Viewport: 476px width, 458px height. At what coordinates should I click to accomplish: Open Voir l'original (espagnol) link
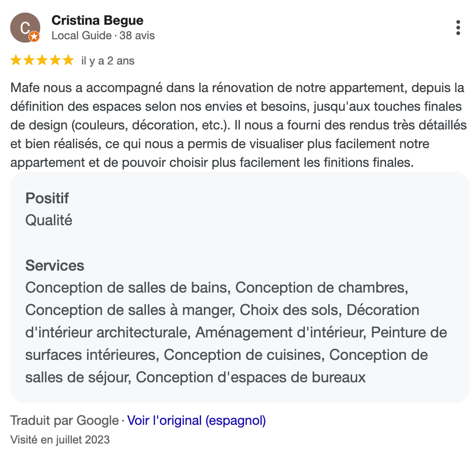196,421
